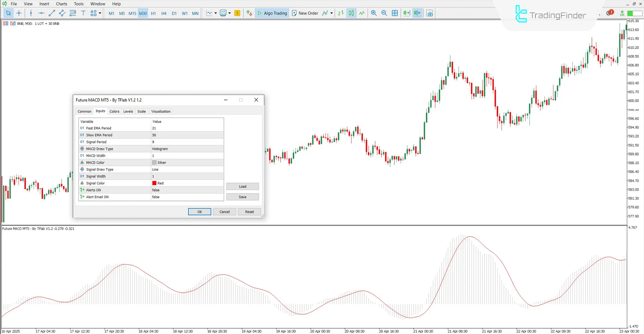Zoom in on the chart

374,13
